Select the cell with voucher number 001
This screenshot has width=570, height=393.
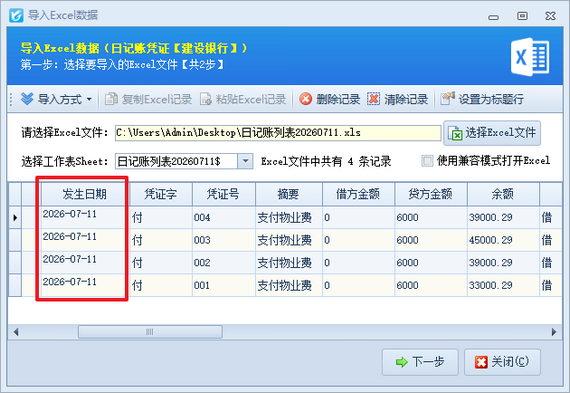point(224,285)
